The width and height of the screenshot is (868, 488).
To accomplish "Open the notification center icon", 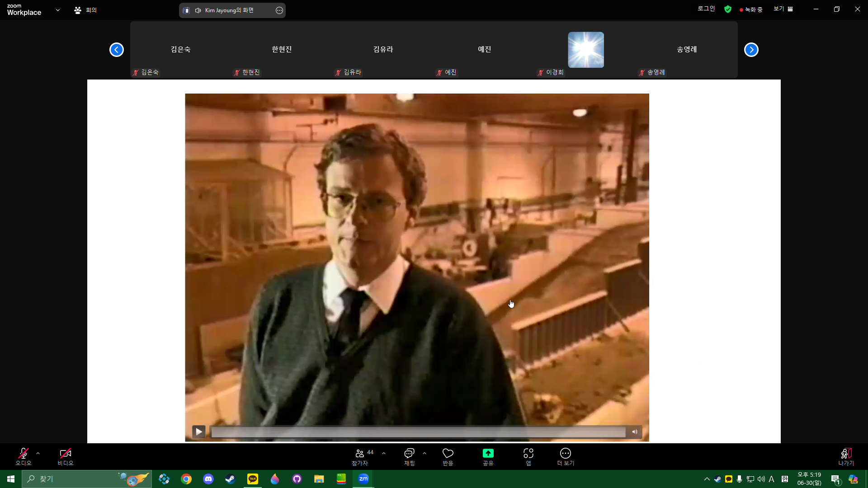I will 835,479.
